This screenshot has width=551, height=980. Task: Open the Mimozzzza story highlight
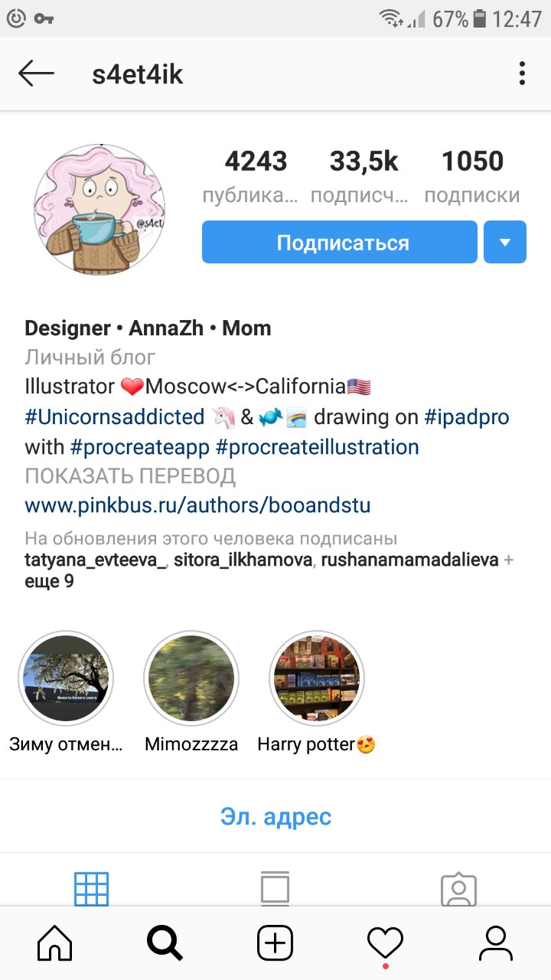[x=191, y=678]
